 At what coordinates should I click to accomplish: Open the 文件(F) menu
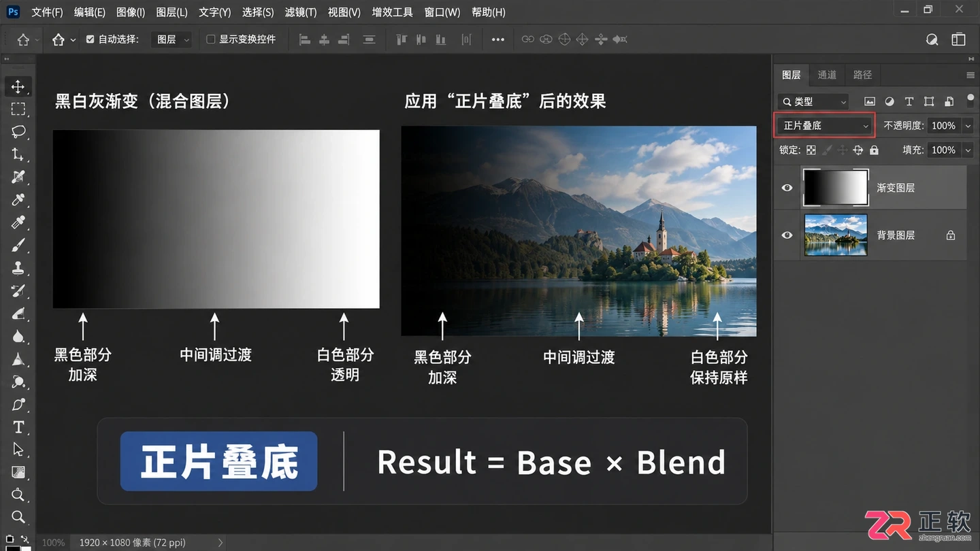47,12
